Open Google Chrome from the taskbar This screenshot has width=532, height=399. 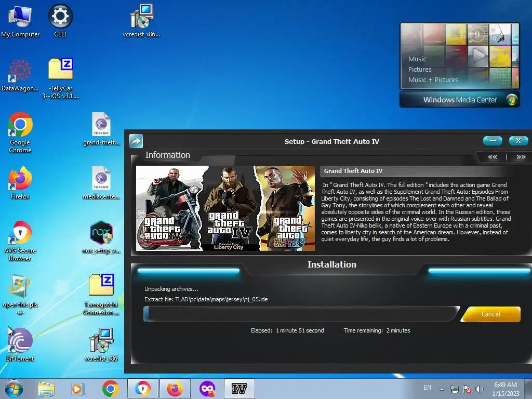pos(110,389)
